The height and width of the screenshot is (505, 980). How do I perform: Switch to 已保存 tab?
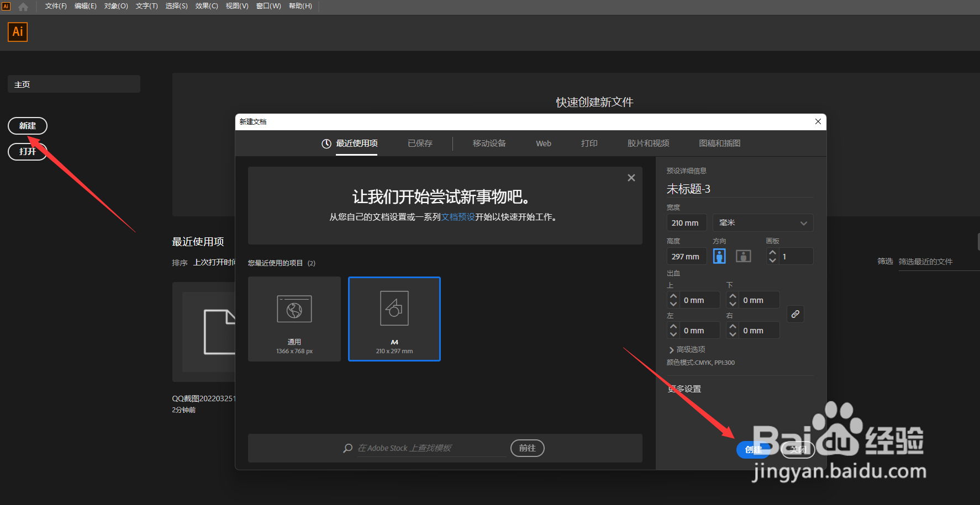pyautogui.click(x=420, y=143)
